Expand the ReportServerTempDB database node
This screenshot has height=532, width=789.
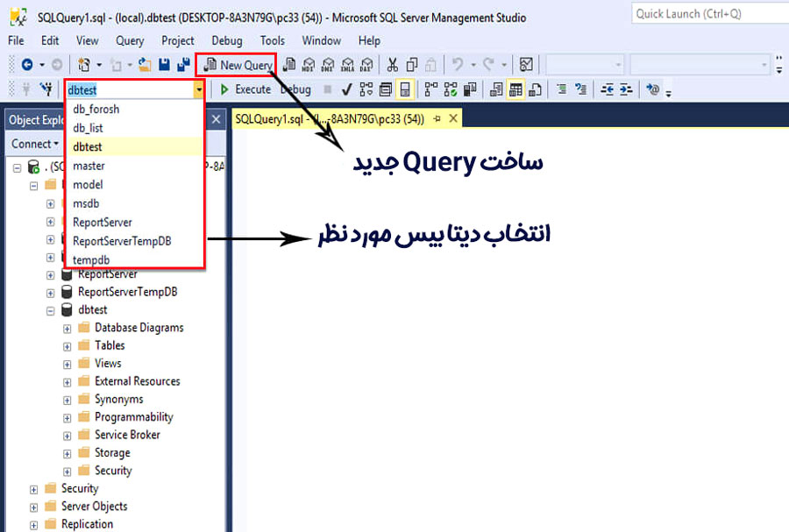tap(50, 293)
